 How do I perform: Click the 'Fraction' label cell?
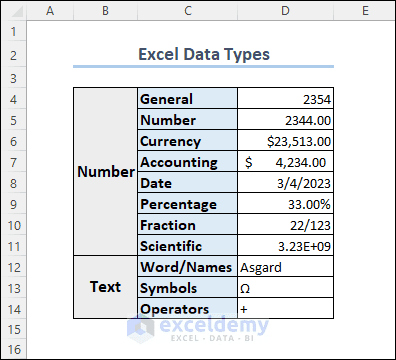188,225
